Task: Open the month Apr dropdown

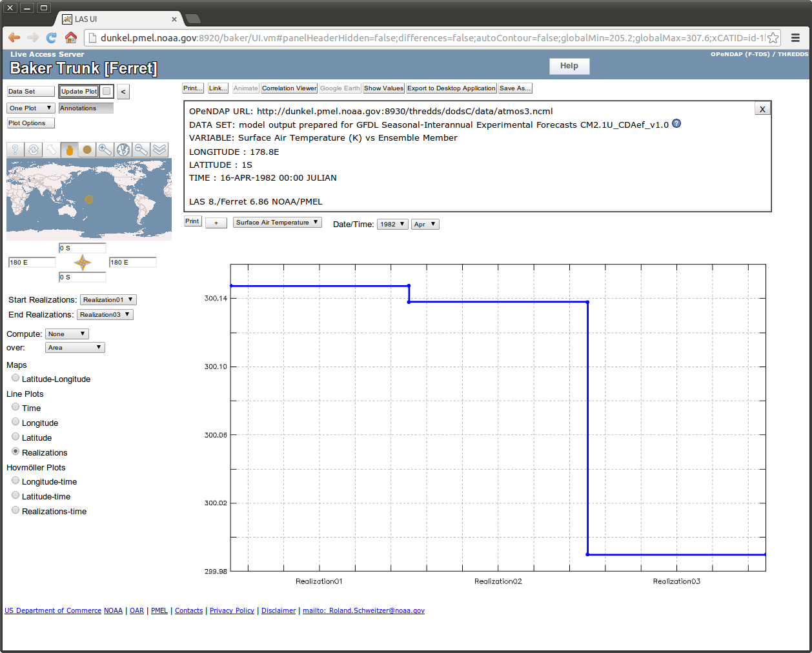Action: pyautogui.click(x=425, y=224)
